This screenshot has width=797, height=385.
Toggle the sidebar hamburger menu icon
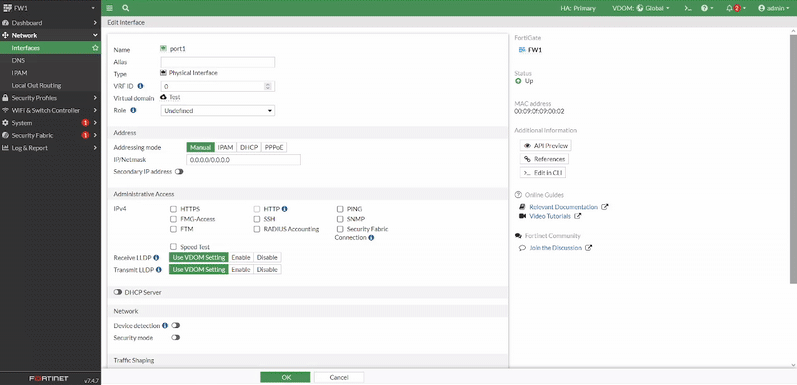(x=110, y=8)
